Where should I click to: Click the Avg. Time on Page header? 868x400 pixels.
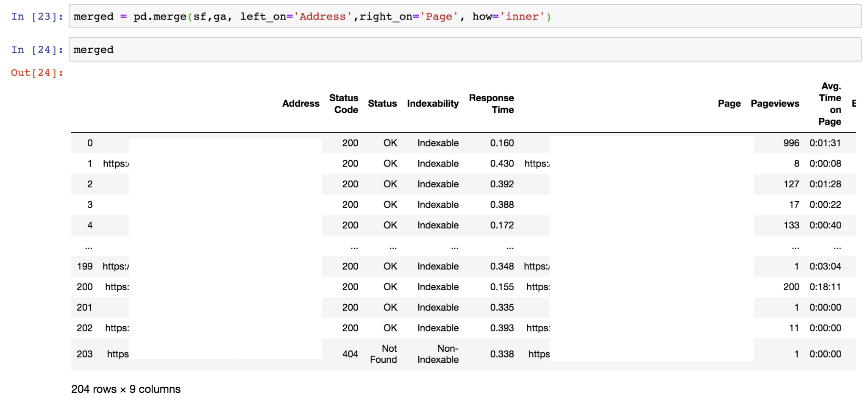pos(829,103)
